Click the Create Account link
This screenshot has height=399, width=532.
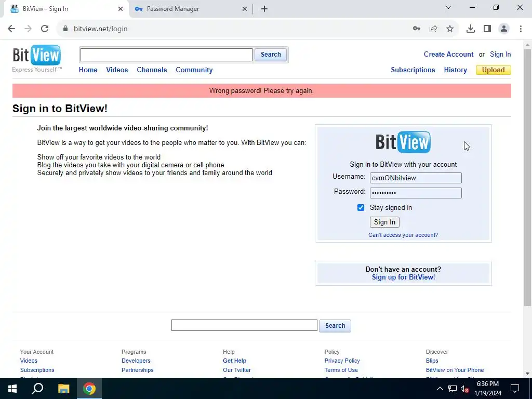tap(448, 54)
